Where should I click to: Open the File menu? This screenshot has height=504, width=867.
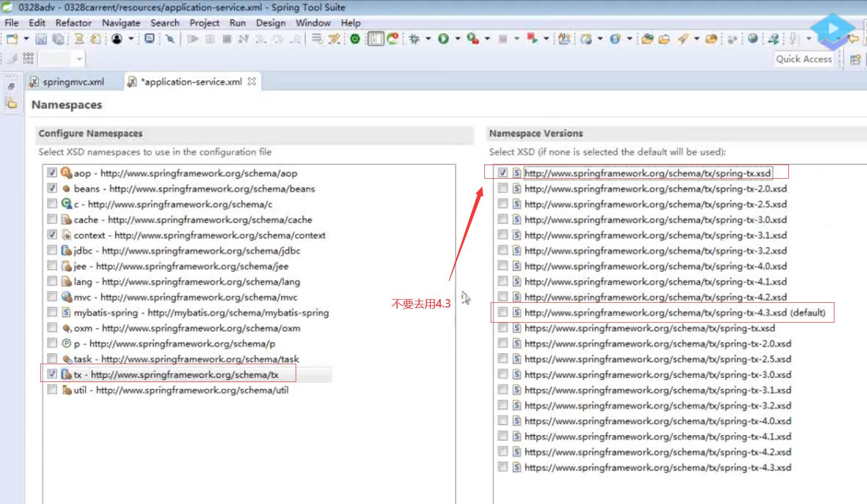pyautogui.click(x=12, y=23)
